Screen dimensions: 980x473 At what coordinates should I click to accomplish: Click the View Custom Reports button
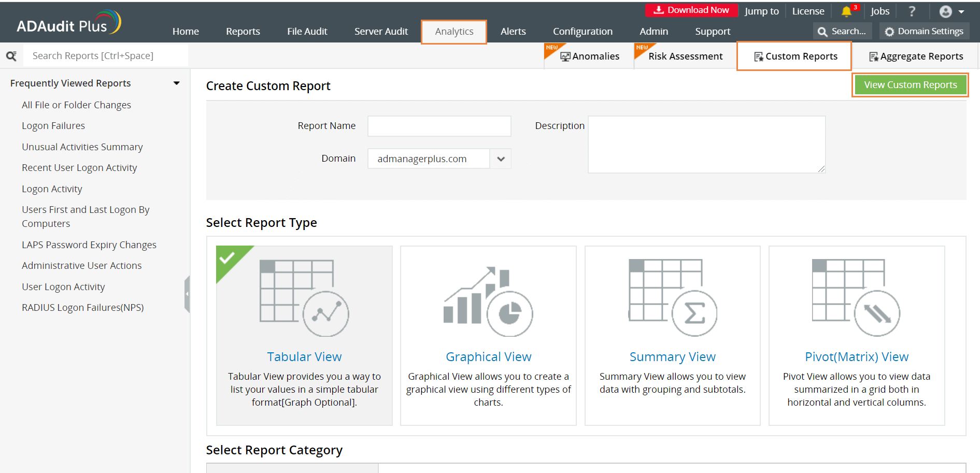click(911, 85)
